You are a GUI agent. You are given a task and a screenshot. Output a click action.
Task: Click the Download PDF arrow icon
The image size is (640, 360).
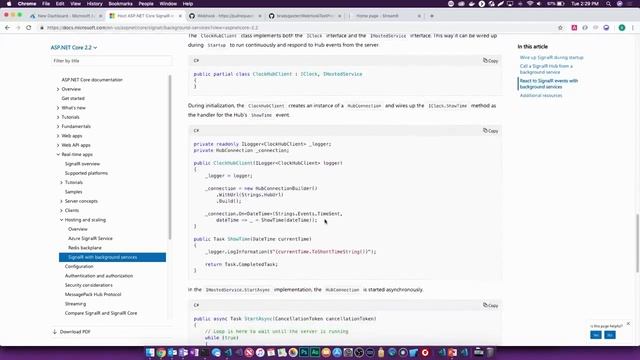click(x=54, y=332)
